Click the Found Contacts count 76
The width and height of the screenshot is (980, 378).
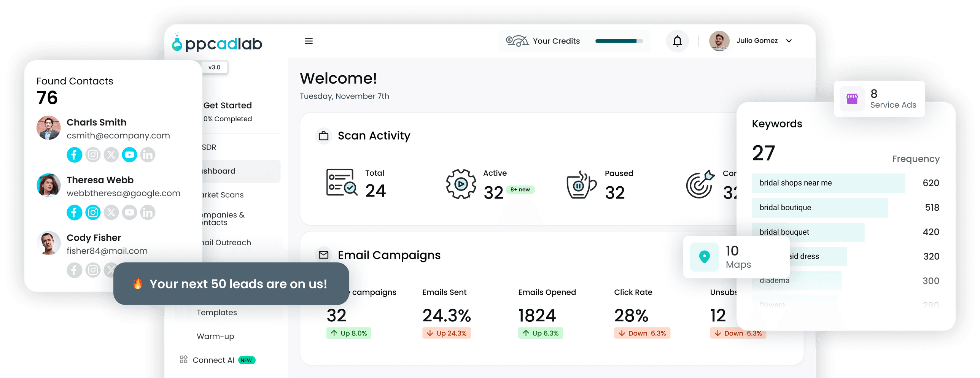(x=47, y=98)
